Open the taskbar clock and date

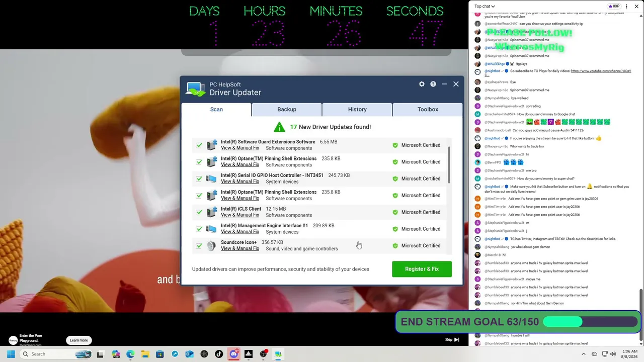coord(630,354)
